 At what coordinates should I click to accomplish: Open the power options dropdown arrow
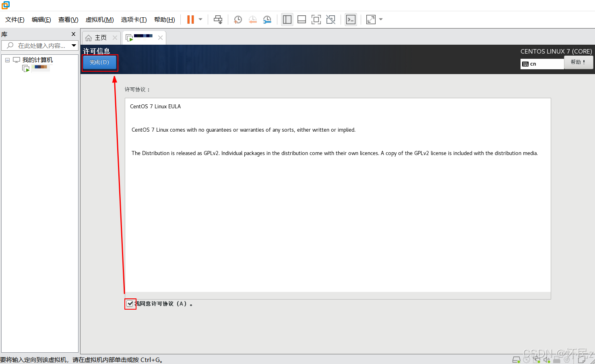[200, 19]
